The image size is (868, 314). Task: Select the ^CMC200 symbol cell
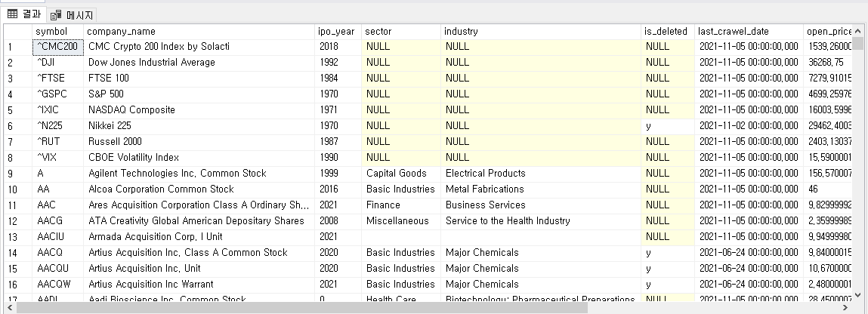coord(57,47)
